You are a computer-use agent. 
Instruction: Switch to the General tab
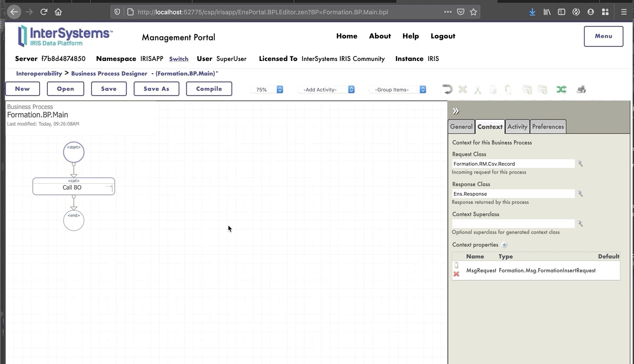click(x=461, y=127)
